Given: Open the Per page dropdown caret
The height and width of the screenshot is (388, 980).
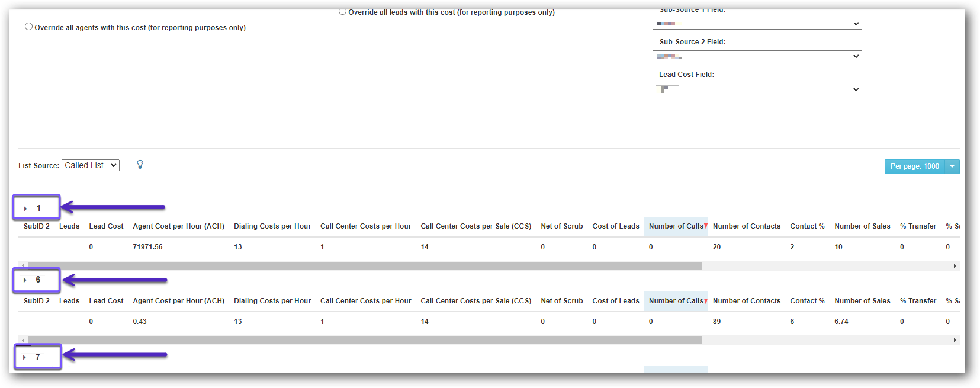Looking at the screenshot, I should click(x=952, y=166).
